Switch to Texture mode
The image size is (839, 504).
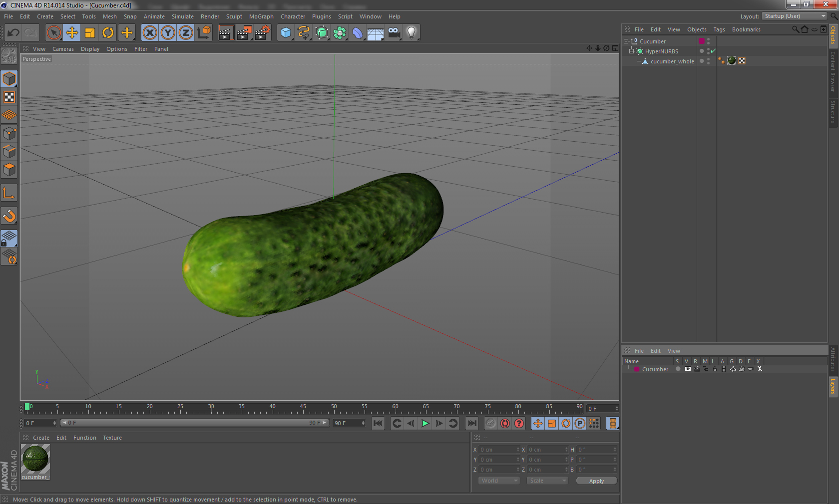click(9, 97)
